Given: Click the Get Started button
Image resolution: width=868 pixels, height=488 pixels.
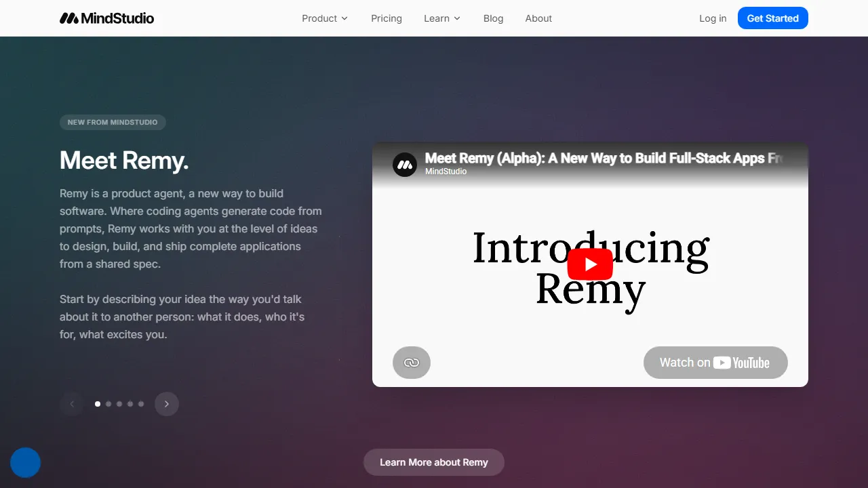Looking at the screenshot, I should (x=773, y=18).
